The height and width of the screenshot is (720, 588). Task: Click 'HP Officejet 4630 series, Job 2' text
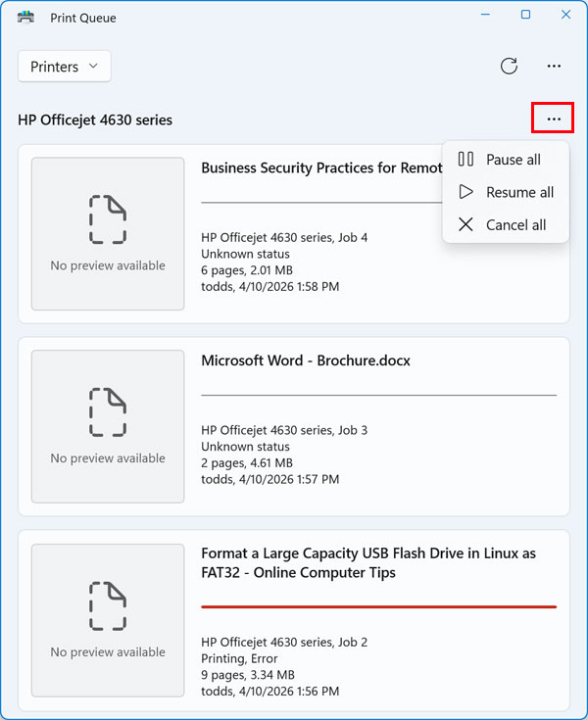pos(284,642)
